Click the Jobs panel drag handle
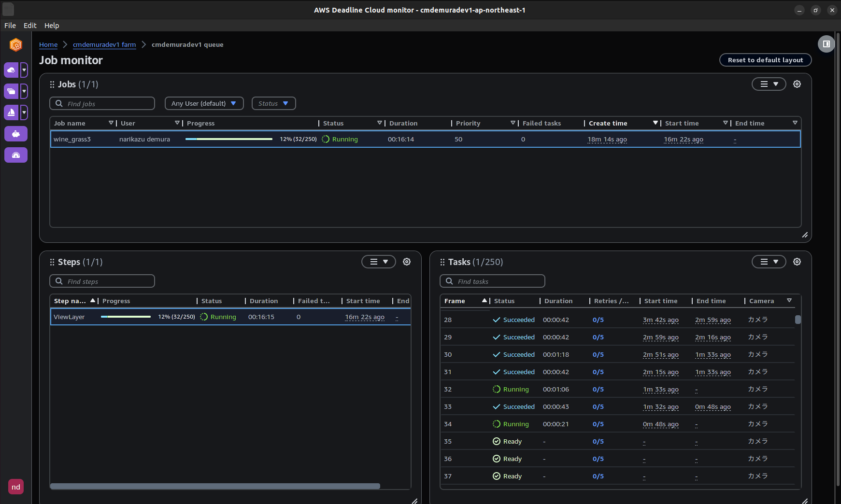Viewport: 841px width, 504px height. pyautogui.click(x=52, y=84)
